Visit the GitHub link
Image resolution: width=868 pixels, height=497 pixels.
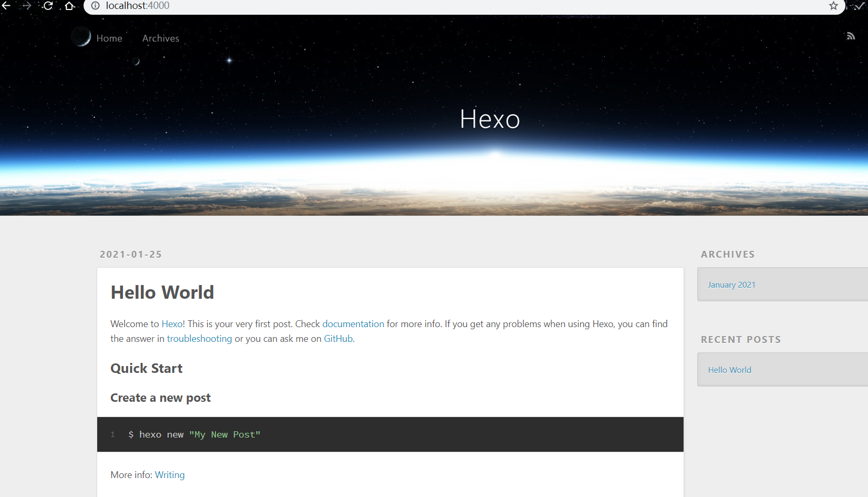[338, 339]
